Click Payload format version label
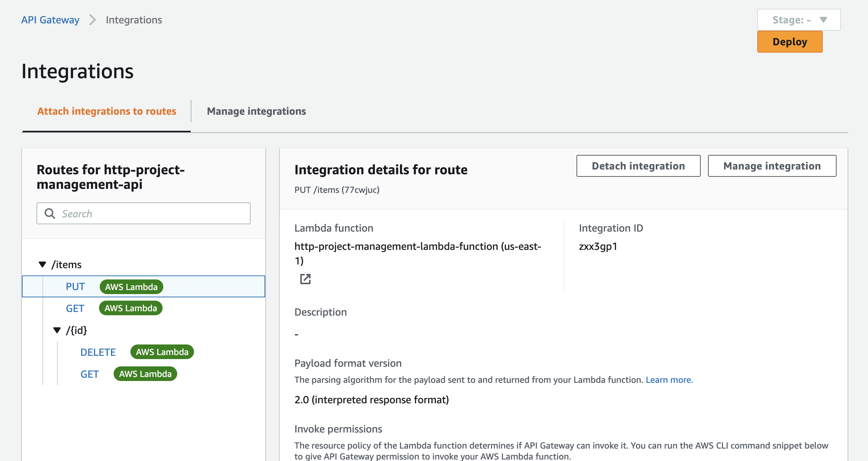868x461 pixels. 348,363
